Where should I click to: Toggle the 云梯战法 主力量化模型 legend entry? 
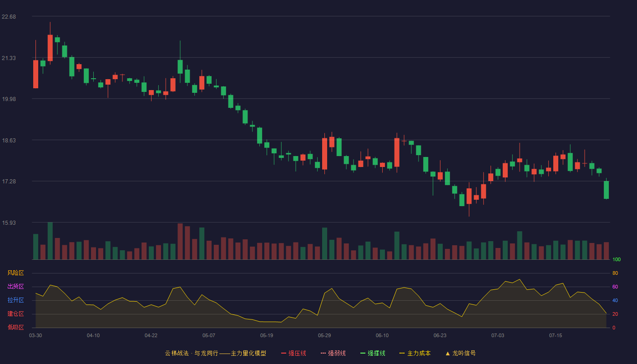(215, 353)
